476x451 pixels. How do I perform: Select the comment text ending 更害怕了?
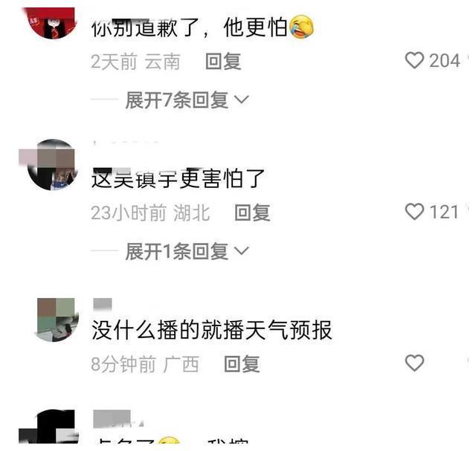178,178
